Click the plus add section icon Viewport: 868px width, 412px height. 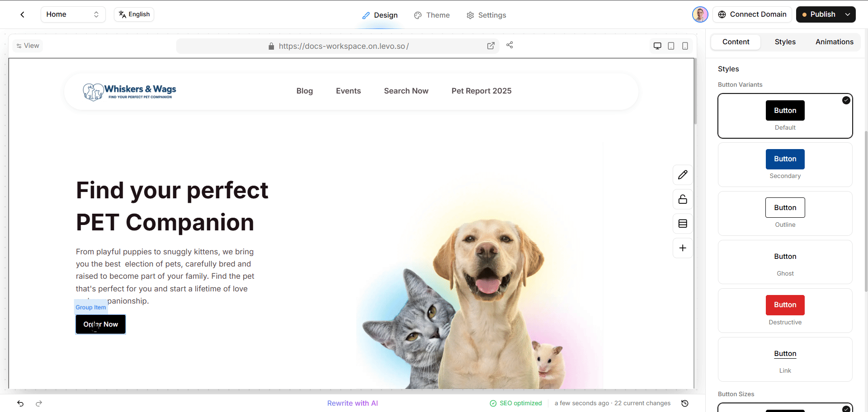tap(683, 248)
